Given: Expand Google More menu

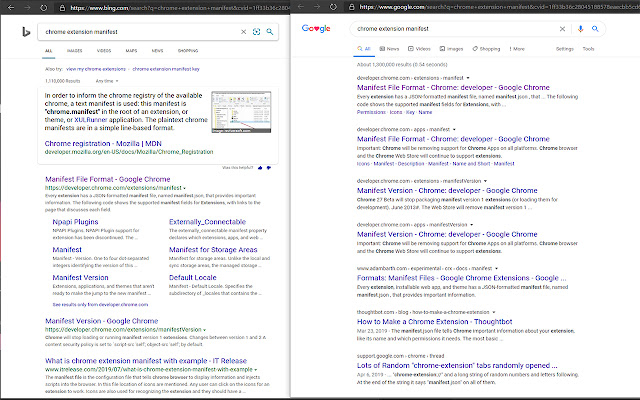Looking at the screenshot, I should [517, 49].
